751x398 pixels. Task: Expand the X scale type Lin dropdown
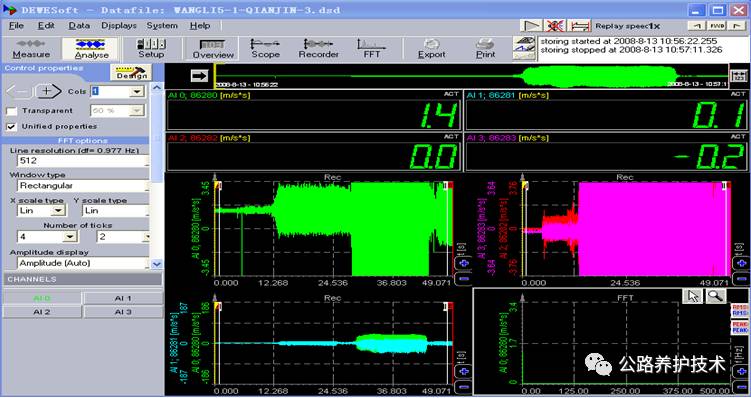pyautogui.click(x=58, y=211)
